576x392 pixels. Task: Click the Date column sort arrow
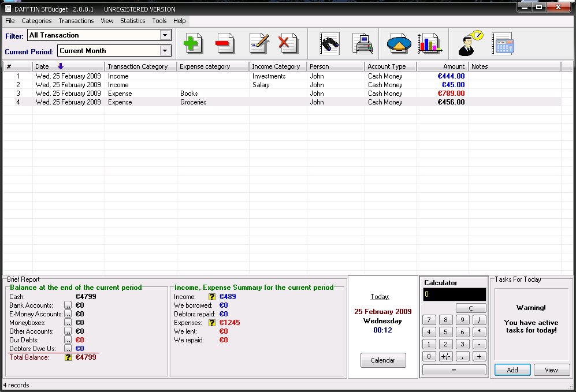coord(61,66)
